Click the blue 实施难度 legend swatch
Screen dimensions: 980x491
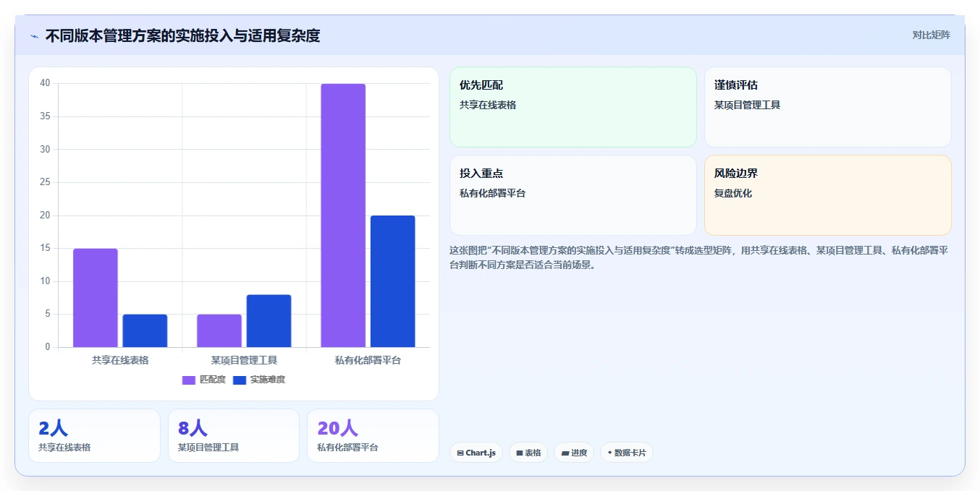(x=240, y=380)
